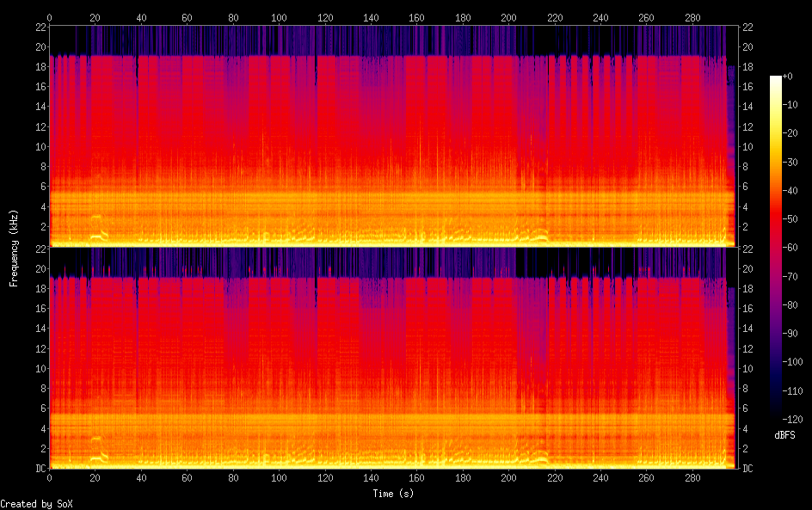Click the 'Frequency (kHz)' vertical axis label
Viewport: 812px width, 510px height.
[x=14, y=248]
